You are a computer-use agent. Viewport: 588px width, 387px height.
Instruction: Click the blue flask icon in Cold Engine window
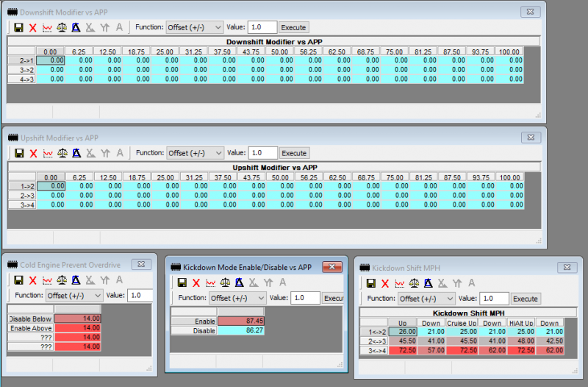(76, 280)
